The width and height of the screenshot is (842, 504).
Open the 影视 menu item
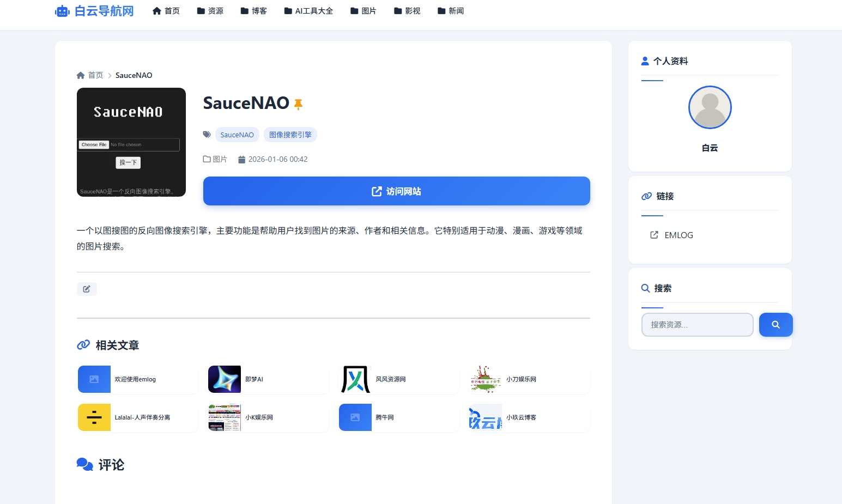tap(407, 10)
